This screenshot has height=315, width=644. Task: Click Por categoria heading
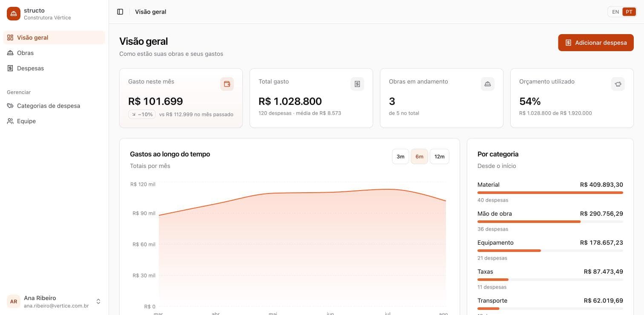tap(498, 154)
